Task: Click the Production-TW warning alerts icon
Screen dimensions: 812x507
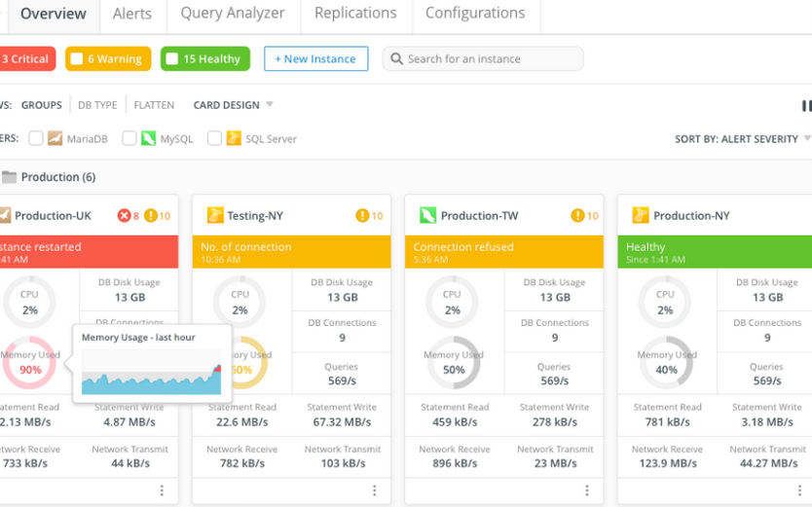Action: click(x=577, y=216)
